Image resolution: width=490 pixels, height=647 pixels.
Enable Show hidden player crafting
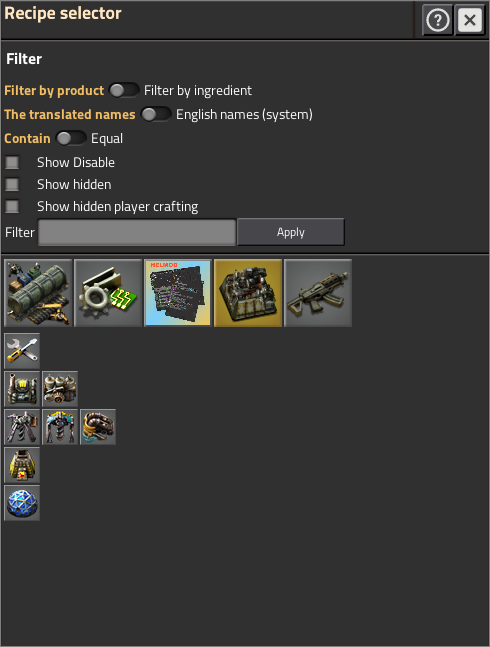point(12,206)
